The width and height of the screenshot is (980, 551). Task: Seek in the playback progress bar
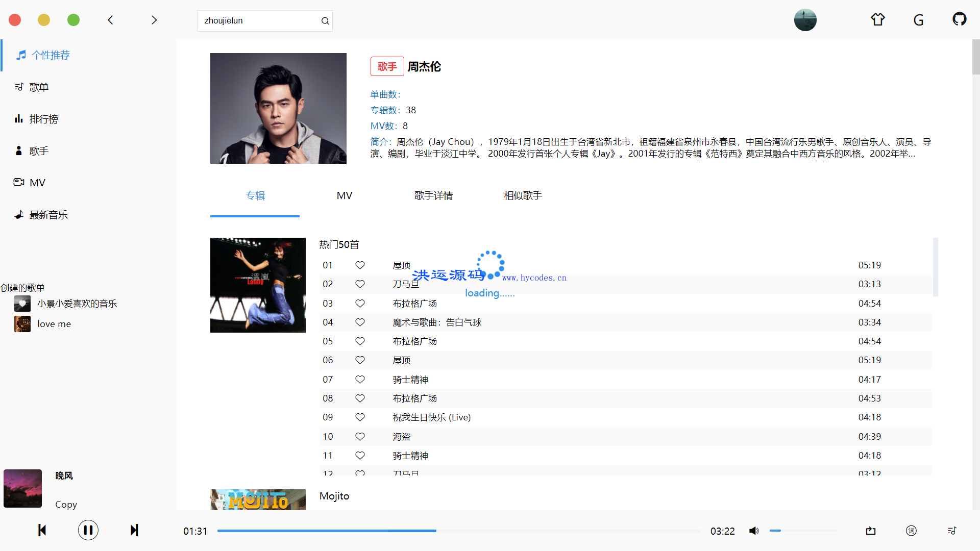(x=459, y=531)
